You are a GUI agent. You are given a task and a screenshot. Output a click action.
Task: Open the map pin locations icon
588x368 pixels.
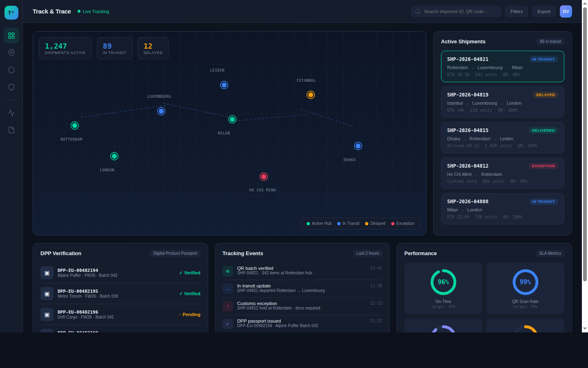coord(11,53)
